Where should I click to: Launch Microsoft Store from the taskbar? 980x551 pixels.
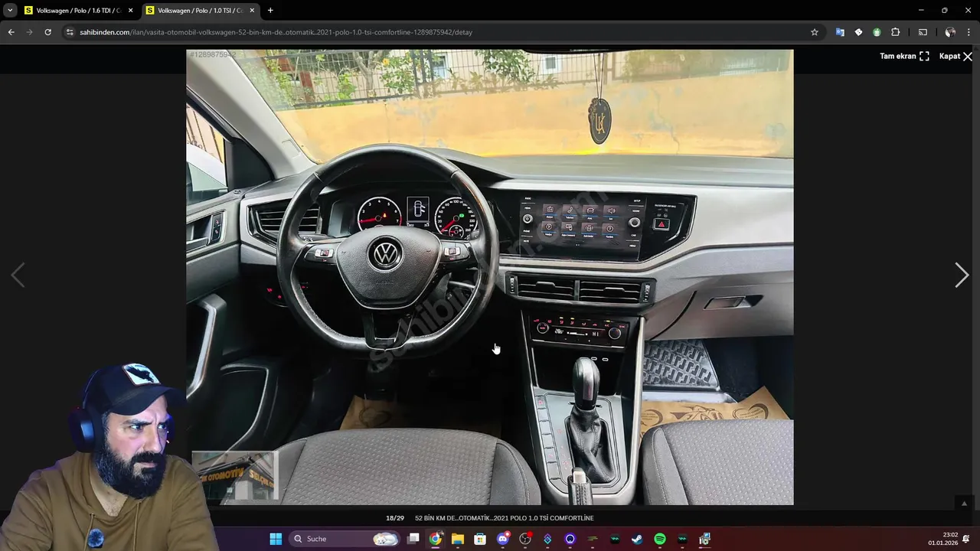tap(480, 539)
